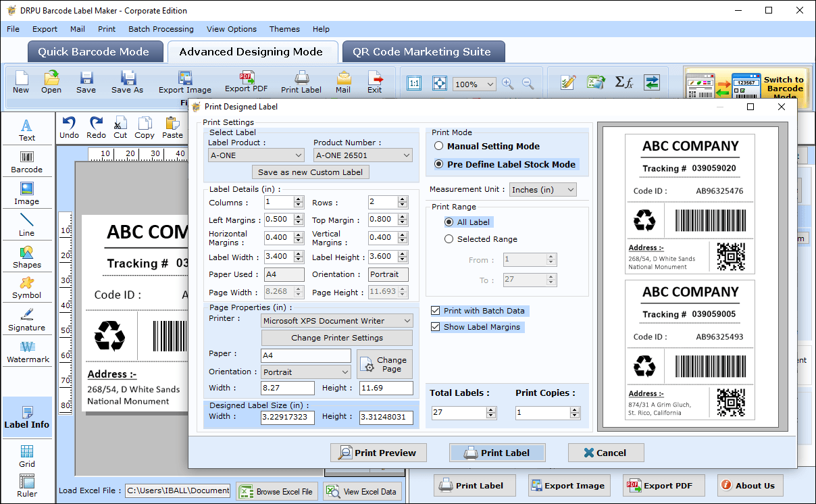This screenshot has width=816, height=504.
Task: Click the dialog's Print Label button
Action: [x=497, y=453]
